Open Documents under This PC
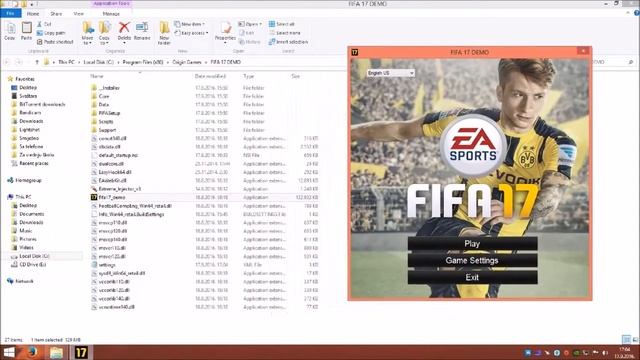 click(31, 214)
